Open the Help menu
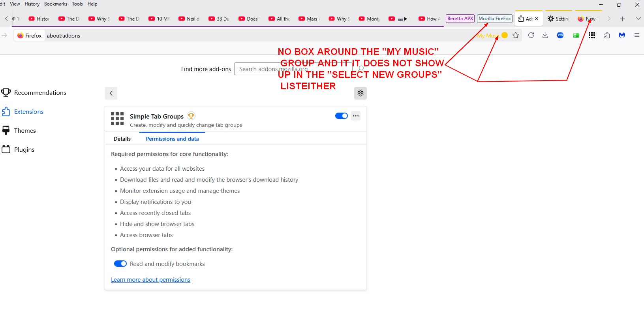The height and width of the screenshot is (309, 644). (x=92, y=4)
